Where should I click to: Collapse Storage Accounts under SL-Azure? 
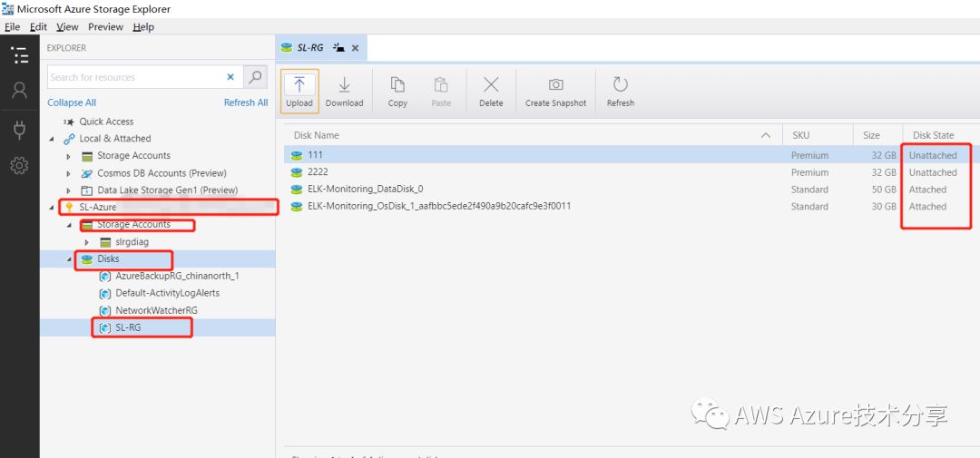click(69, 224)
